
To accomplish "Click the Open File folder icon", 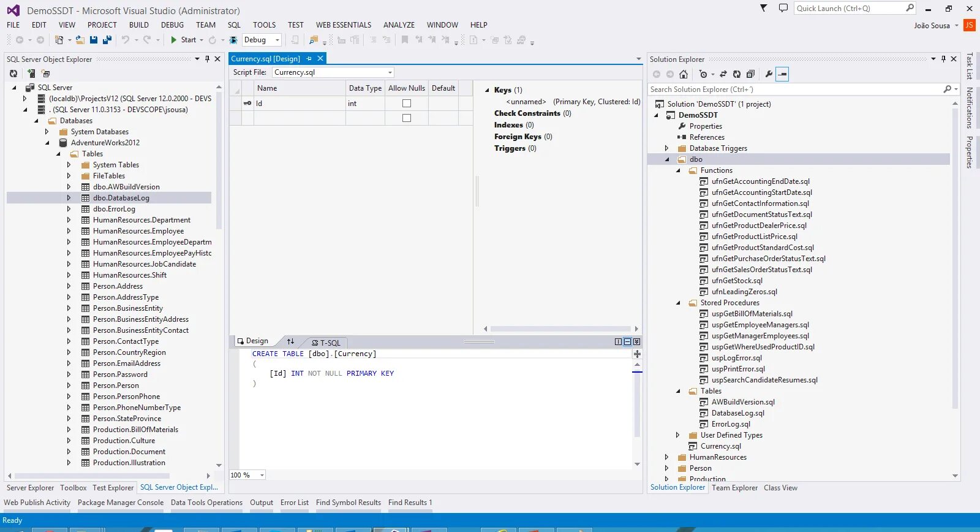I will [80, 40].
